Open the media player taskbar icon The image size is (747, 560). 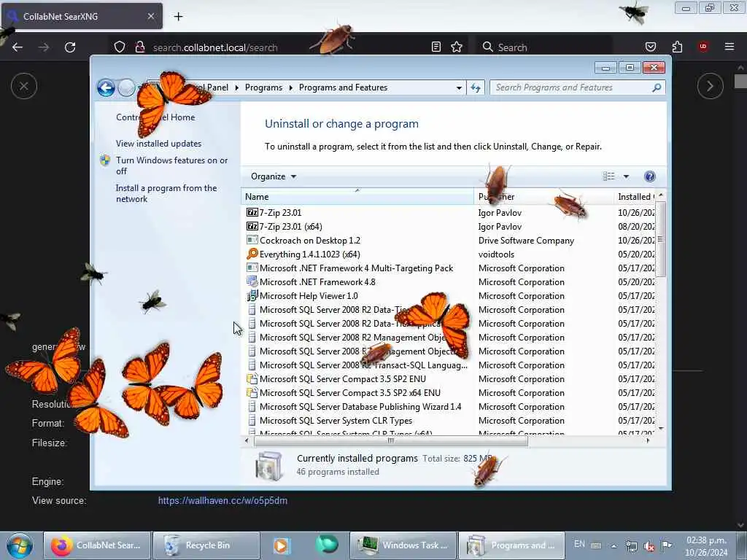[x=281, y=545]
